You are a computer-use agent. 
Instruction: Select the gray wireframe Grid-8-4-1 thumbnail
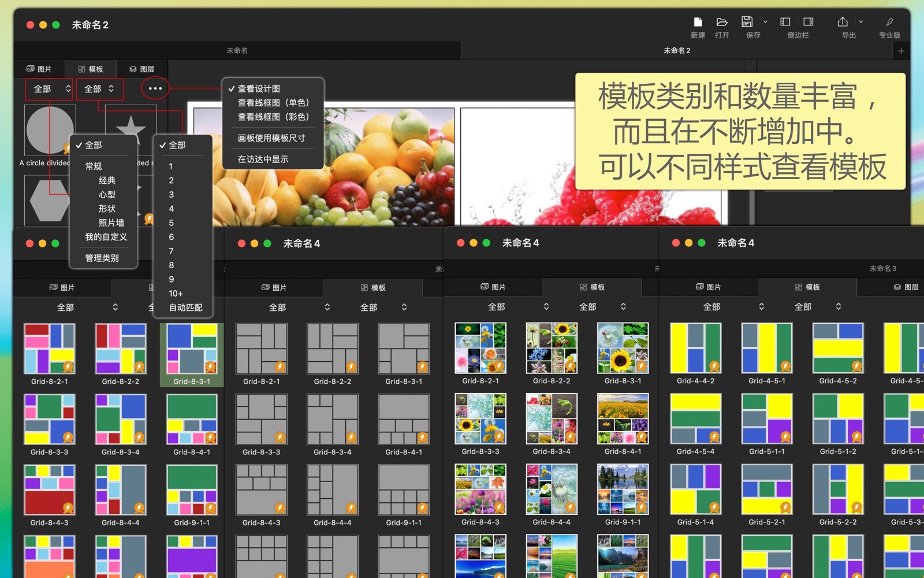tap(404, 420)
